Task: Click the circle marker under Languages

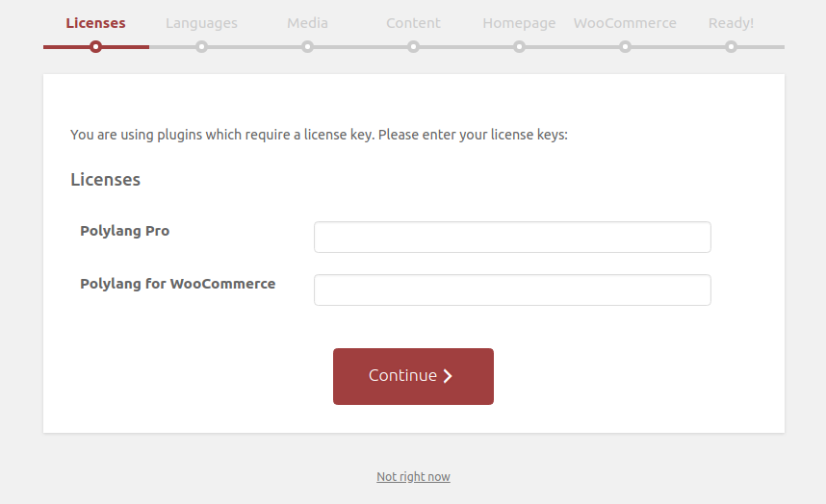Action: click(201, 47)
